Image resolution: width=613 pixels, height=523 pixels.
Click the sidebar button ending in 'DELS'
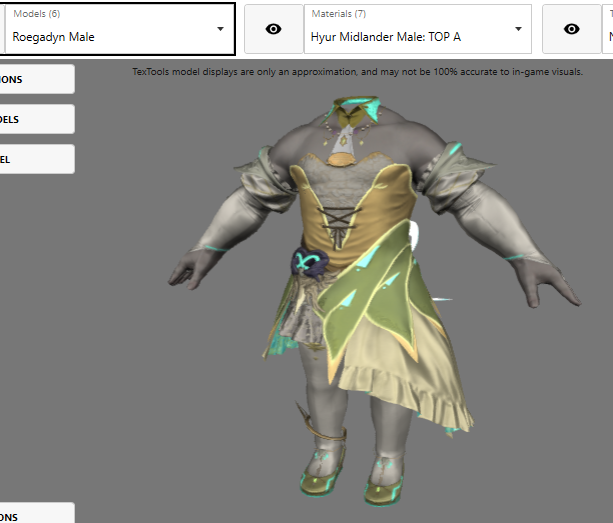37,119
